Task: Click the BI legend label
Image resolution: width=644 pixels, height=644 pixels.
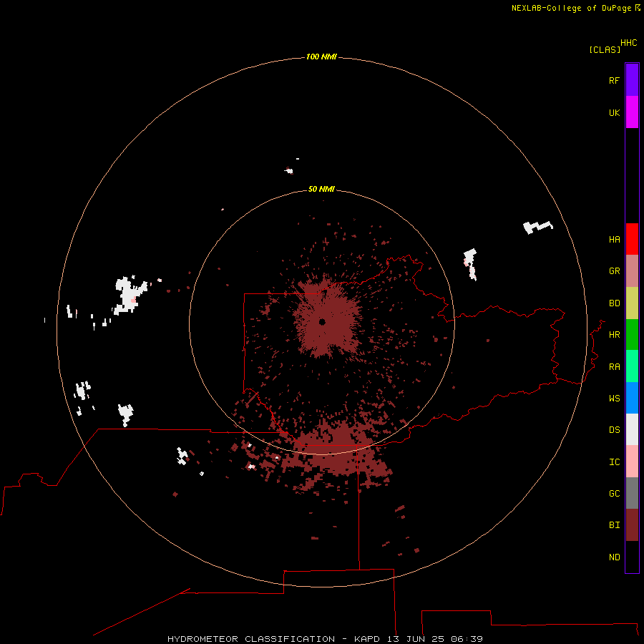Action: click(614, 525)
